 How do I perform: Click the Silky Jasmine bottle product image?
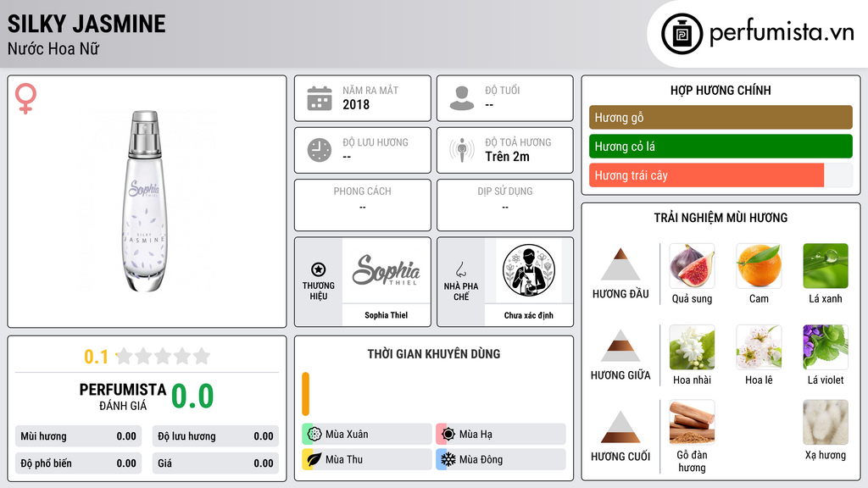[x=145, y=201]
